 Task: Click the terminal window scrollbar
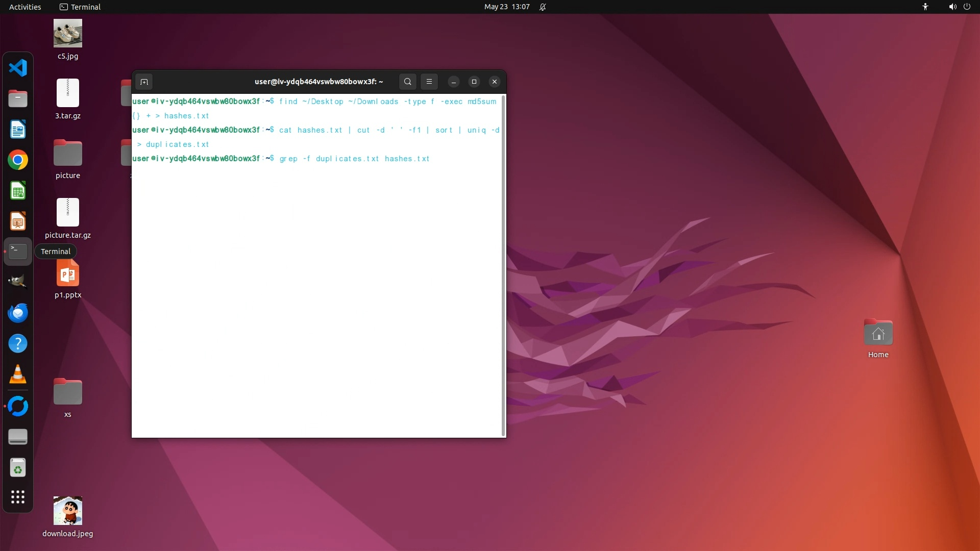click(x=503, y=265)
